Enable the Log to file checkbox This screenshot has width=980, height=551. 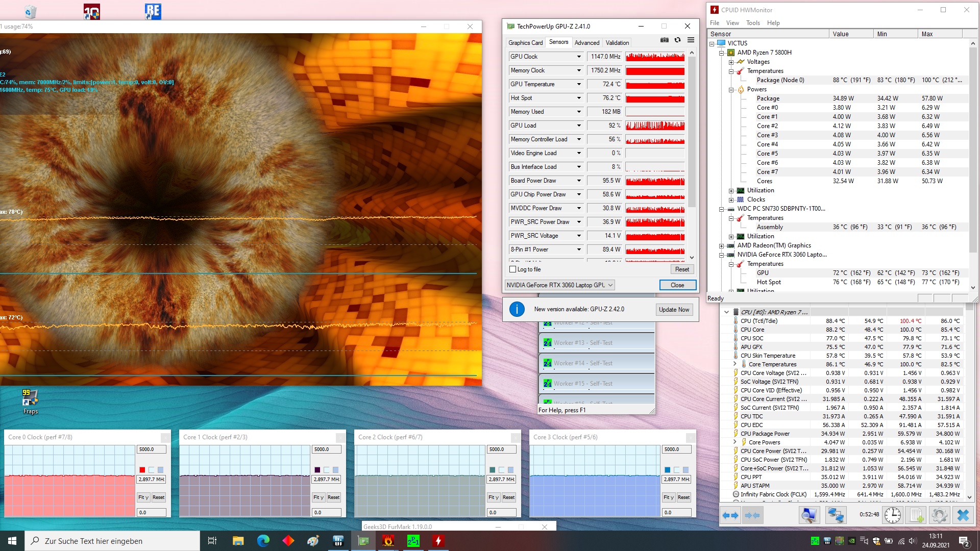(x=513, y=269)
